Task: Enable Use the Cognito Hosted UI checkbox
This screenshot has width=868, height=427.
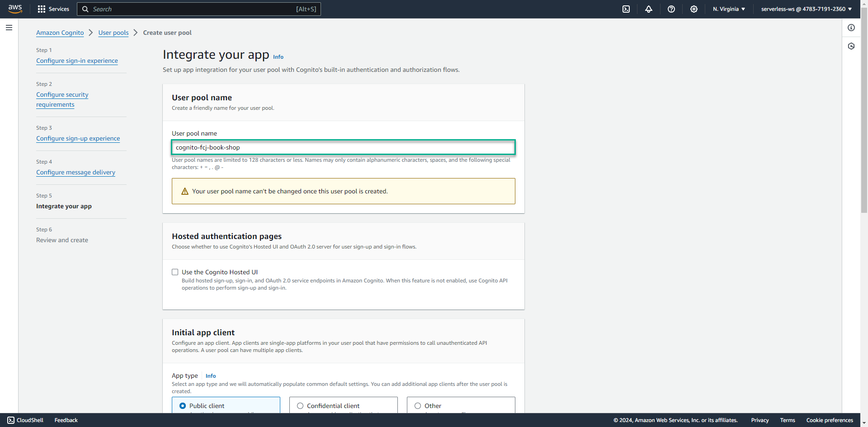Action: pos(175,272)
